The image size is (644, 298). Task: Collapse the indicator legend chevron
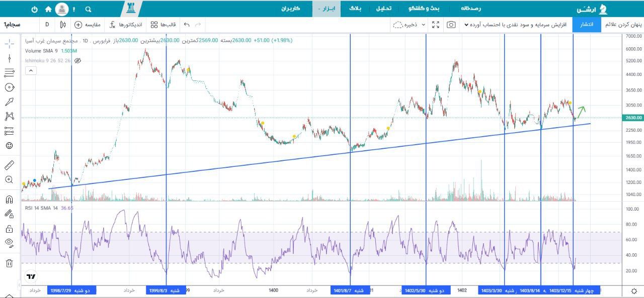(31, 71)
